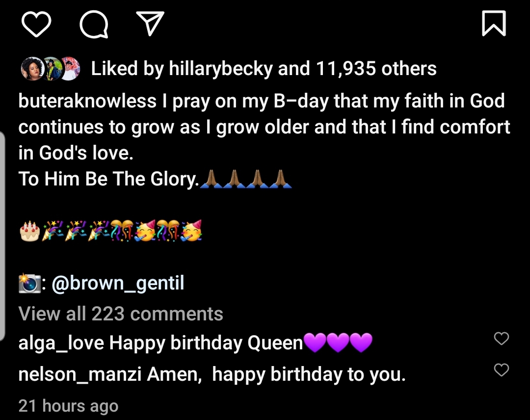Screen dimensions: 530x420
Task: Like nelson_manzi's comment
Action: [501, 370]
